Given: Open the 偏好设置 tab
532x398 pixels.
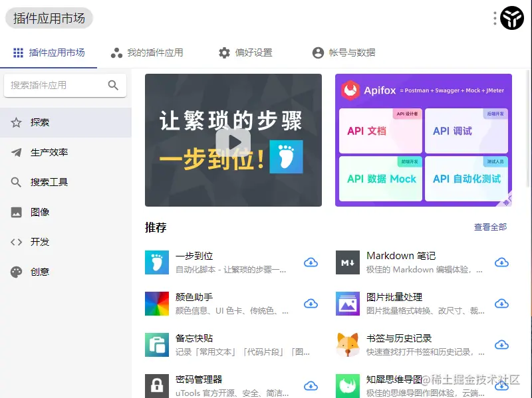Looking at the screenshot, I should [247, 52].
